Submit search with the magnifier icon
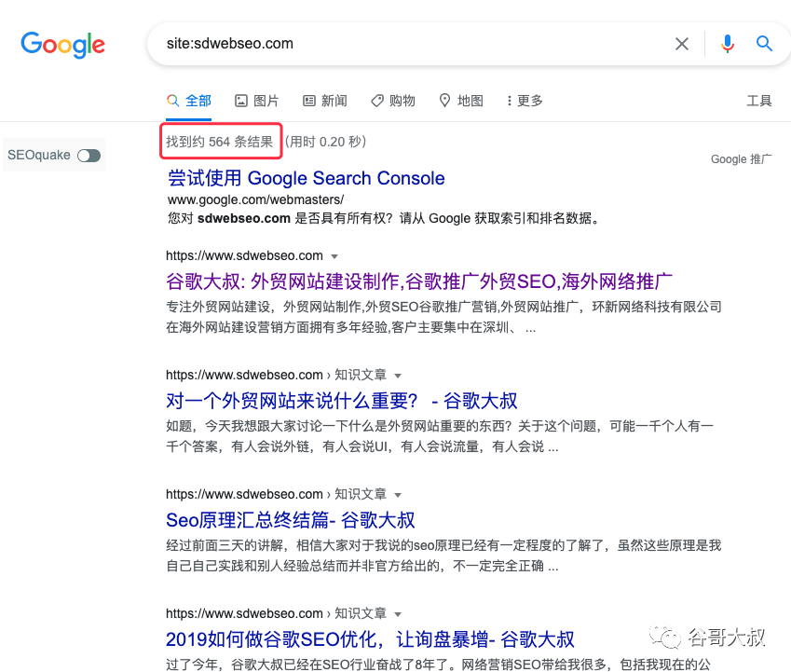This screenshot has width=791, height=672. click(764, 44)
